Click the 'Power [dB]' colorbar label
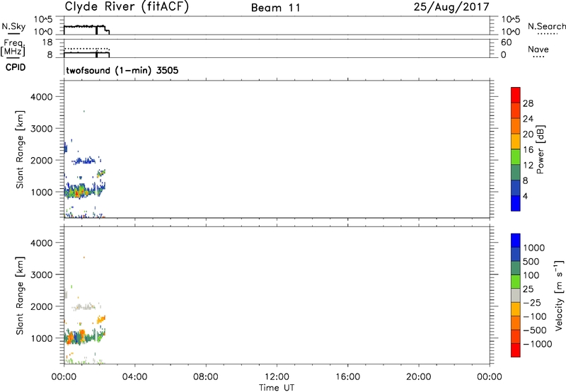566x392 pixels. pos(540,149)
